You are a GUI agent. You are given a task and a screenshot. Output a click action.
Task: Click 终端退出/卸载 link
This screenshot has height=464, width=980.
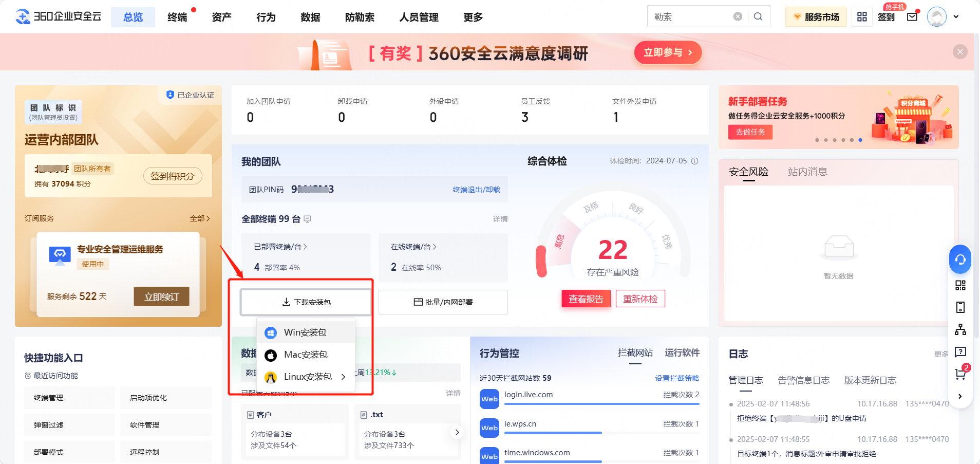click(x=476, y=190)
